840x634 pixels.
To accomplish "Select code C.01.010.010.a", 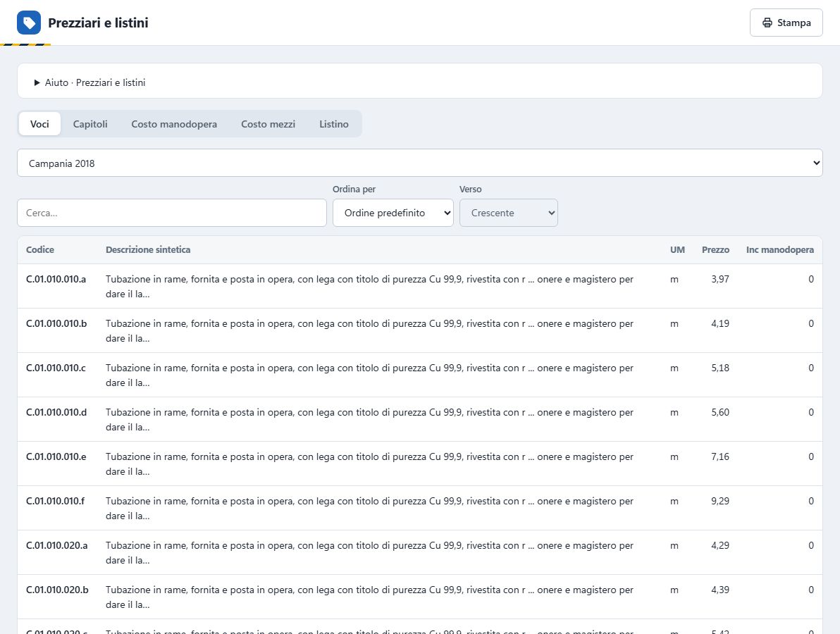I will (x=56, y=279).
